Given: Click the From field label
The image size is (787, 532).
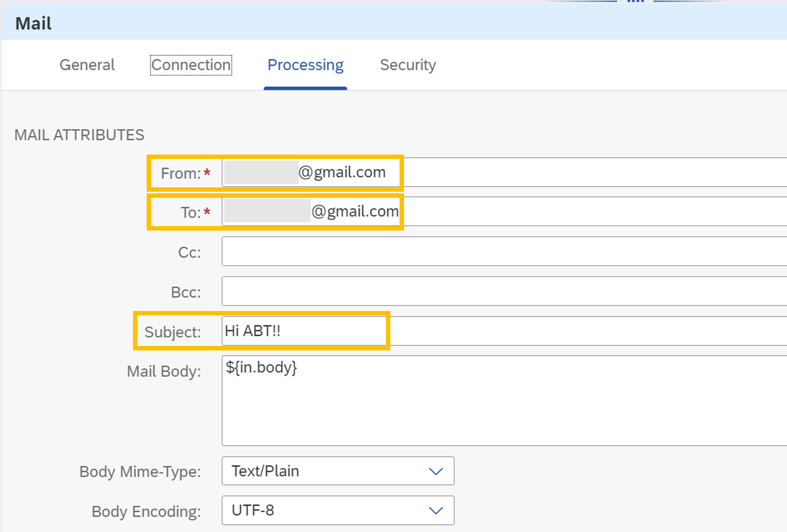Looking at the screenshot, I should tap(181, 173).
